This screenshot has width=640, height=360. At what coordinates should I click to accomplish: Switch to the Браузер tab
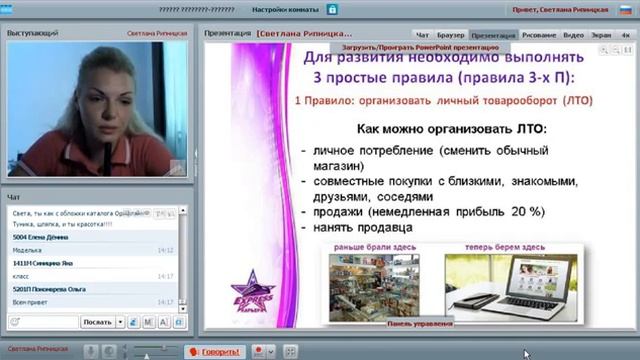451,35
